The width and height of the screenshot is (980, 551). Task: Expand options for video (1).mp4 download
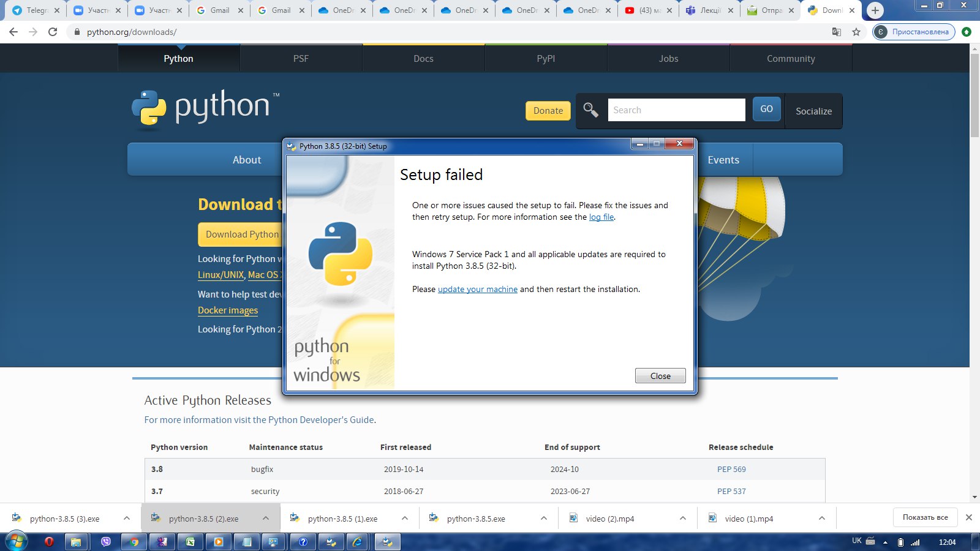click(x=822, y=518)
